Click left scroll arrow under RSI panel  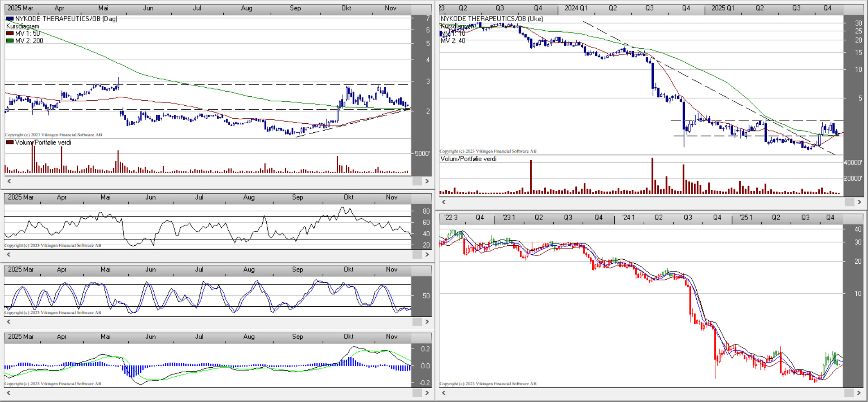tap(9, 255)
